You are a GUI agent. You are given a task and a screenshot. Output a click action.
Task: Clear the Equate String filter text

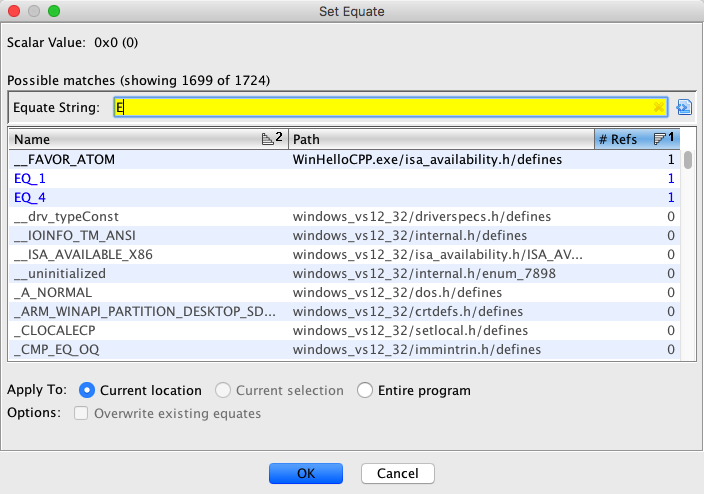(658, 108)
